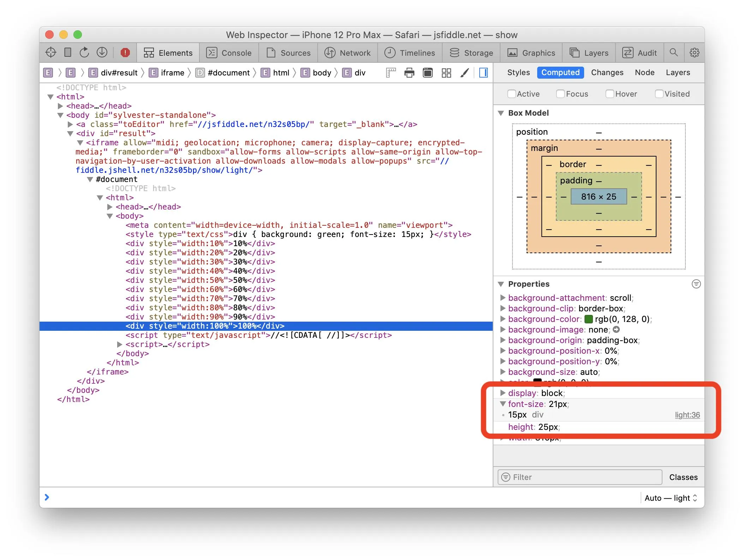Screen dimensions: 744x560
Task: Enable the Hover pseudo-class checkbox
Action: pos(610,94)
